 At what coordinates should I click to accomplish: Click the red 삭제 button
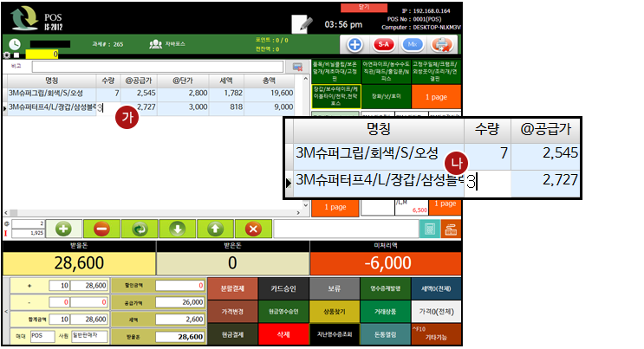point(283,334)
